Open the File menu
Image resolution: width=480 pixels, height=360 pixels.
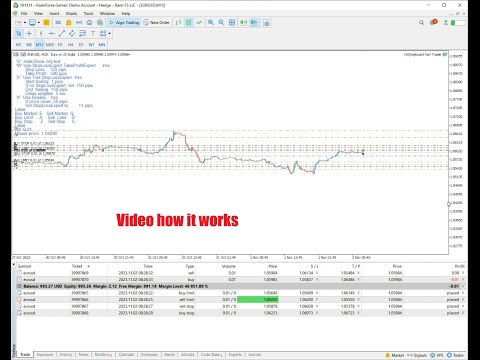24,14
